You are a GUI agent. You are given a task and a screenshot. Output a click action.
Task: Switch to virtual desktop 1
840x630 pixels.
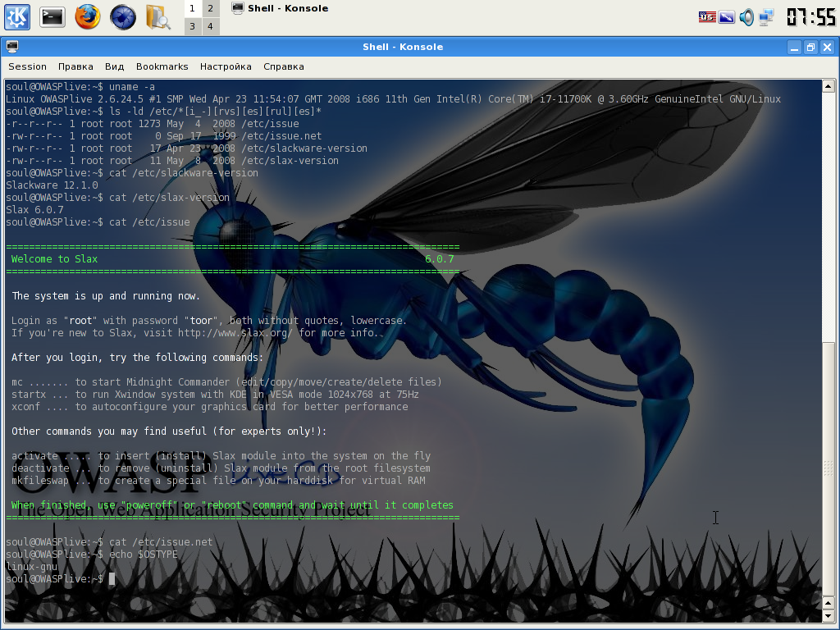(x=192, y=8)
